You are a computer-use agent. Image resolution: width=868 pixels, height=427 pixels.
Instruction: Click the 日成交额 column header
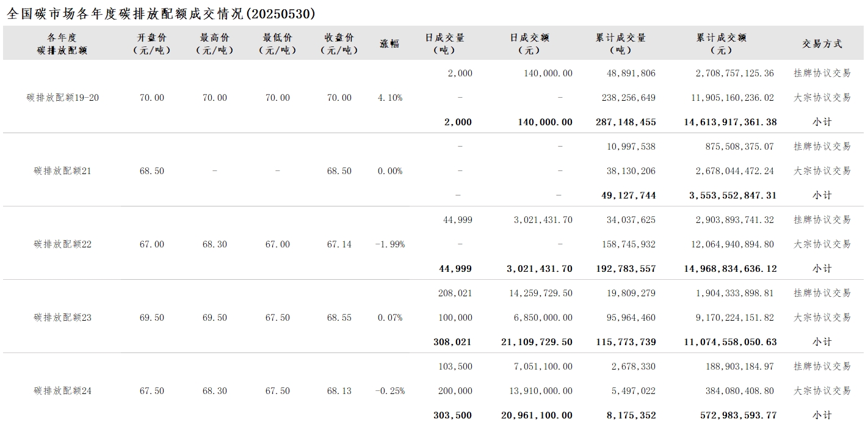click(x=529, y=43)
